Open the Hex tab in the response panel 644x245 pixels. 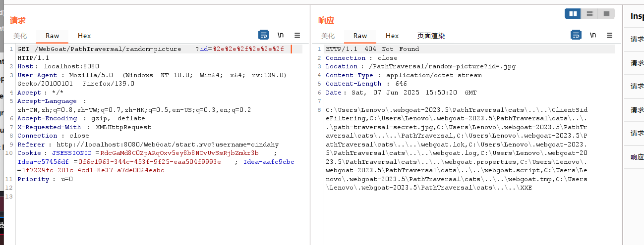click(392, 36)
